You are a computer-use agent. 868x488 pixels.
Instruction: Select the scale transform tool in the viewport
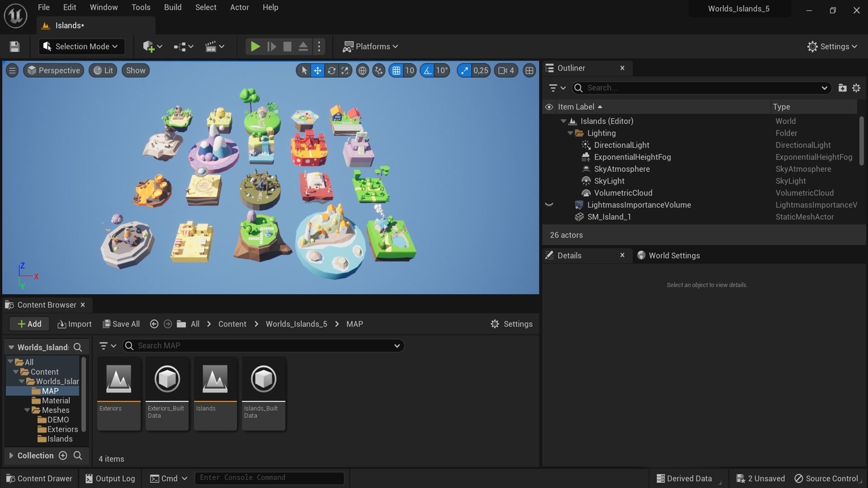[345, 70]
